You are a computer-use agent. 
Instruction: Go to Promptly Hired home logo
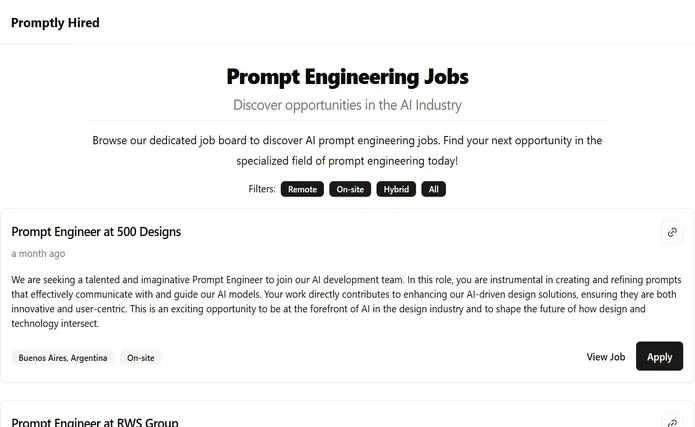tap(55, 23)
